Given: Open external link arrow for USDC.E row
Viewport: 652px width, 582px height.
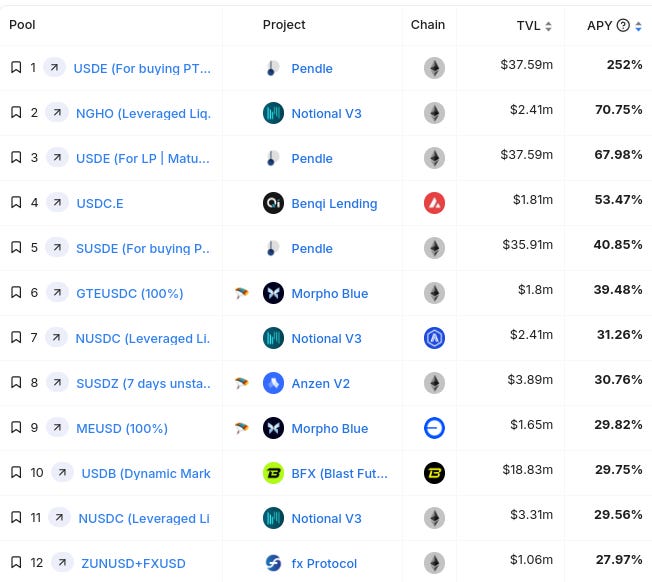Looking at the screenshot, I should pyautogui.click(x=57, y=202).
